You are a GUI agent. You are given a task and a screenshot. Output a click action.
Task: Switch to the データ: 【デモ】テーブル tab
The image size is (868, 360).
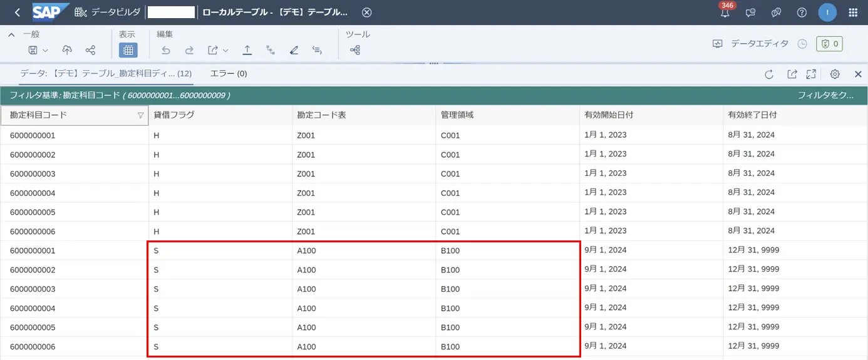(x=106, y=73)
